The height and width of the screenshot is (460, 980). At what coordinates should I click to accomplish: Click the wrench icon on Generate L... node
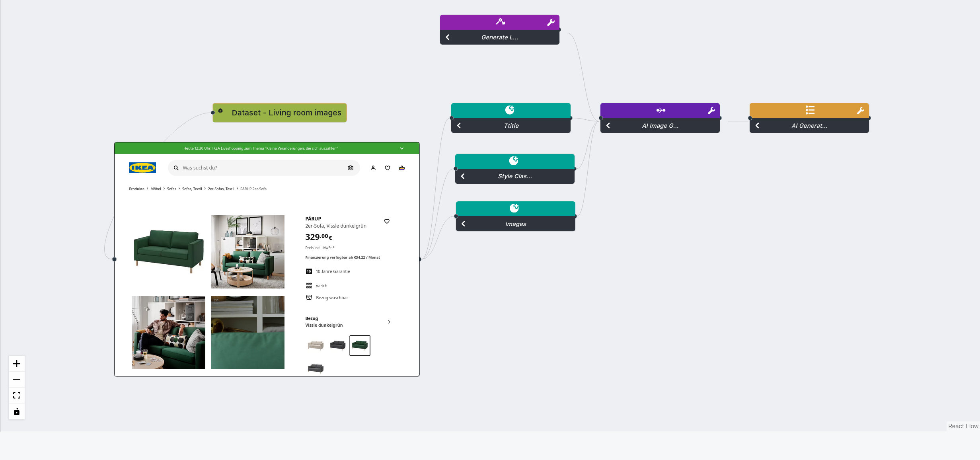[x=549, y=22]
